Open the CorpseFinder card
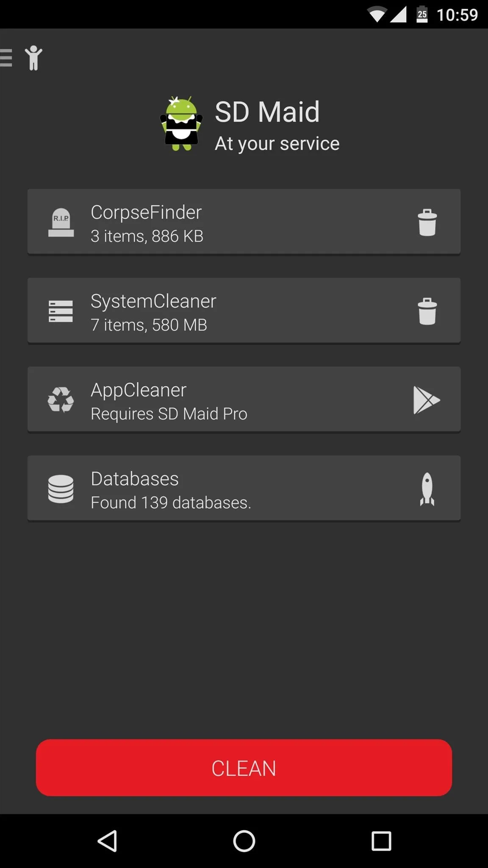This screenshot has width=488, height=868. (x=244, y=222)
